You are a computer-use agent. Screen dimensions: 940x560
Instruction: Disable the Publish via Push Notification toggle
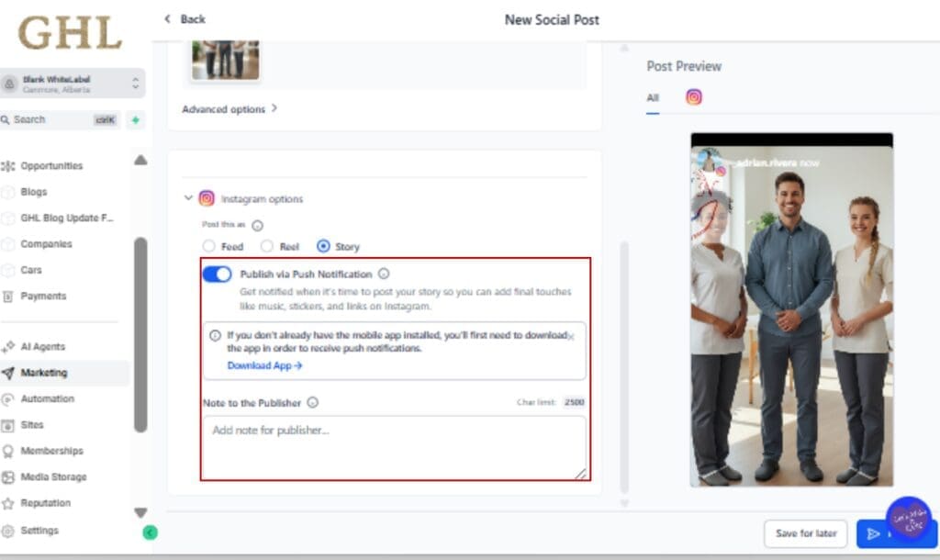(217, 274)
